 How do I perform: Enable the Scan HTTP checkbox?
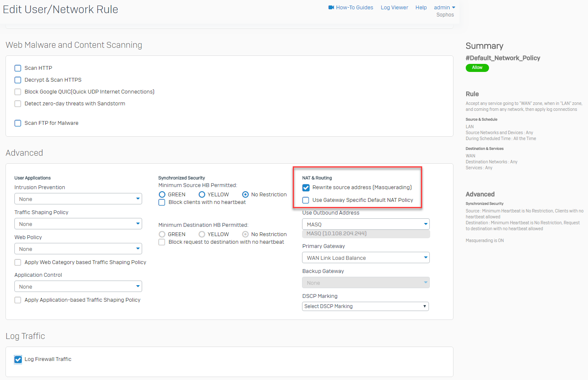(18, 68)
